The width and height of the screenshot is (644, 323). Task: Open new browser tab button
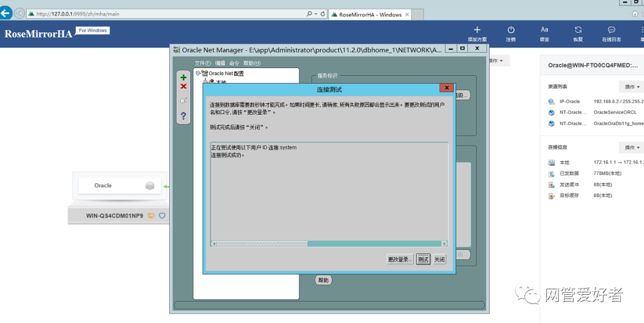pyautogui.click(x=417, y=14)
